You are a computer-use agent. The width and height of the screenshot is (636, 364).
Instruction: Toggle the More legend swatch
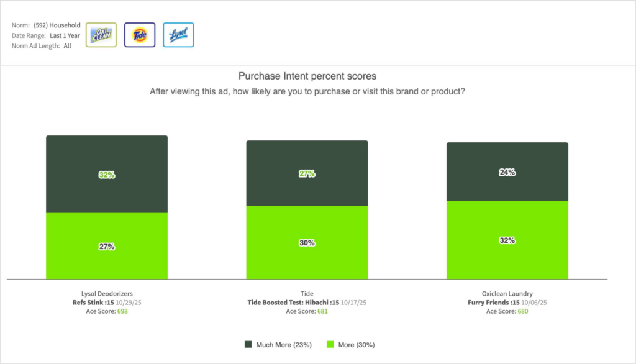(330, 344)
